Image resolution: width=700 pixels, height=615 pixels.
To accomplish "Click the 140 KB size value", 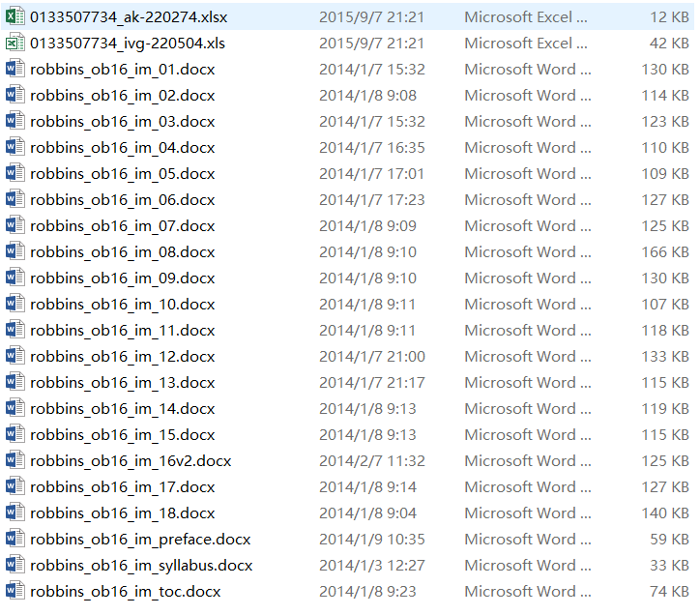I will (665, 513).
